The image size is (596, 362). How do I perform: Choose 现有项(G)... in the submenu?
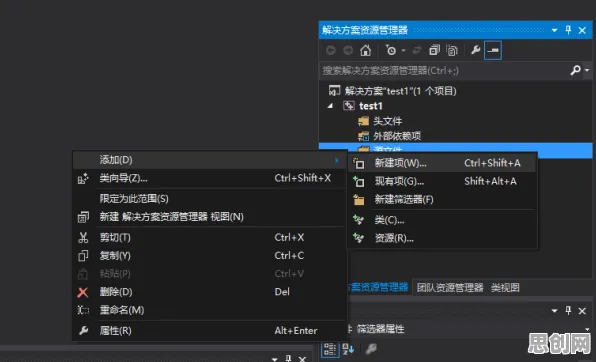tap(442, 181)
